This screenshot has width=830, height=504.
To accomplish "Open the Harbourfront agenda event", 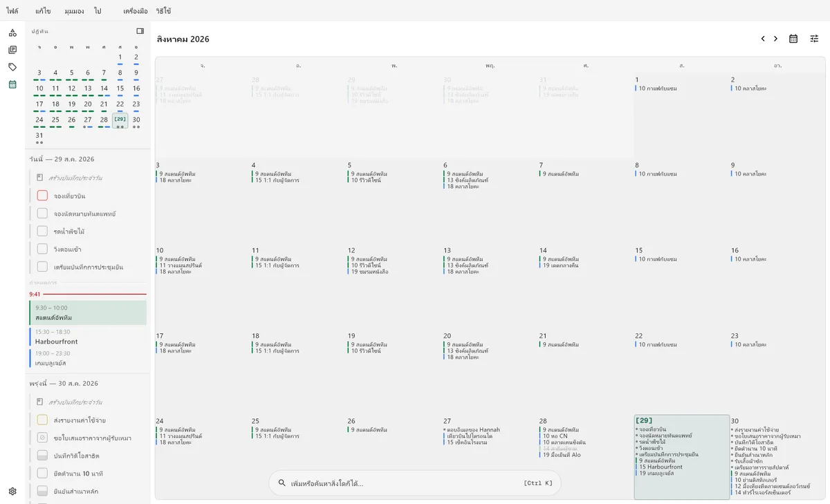I will (88, 337).
